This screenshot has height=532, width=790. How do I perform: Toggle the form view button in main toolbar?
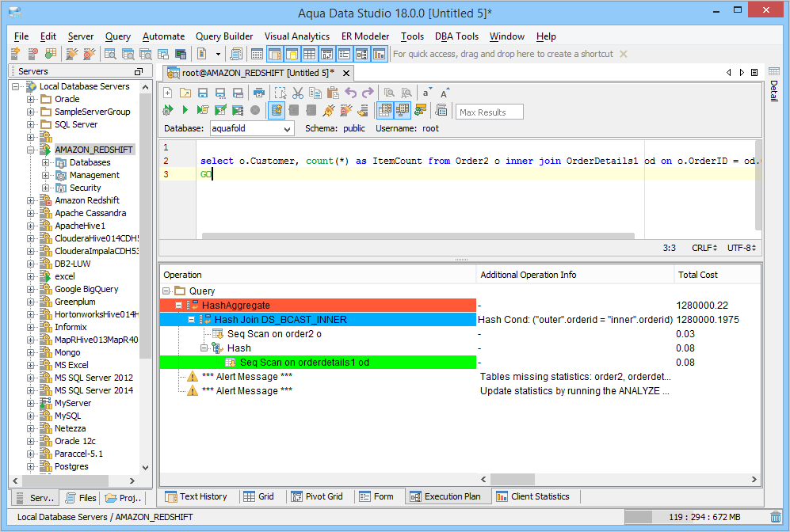344,54
